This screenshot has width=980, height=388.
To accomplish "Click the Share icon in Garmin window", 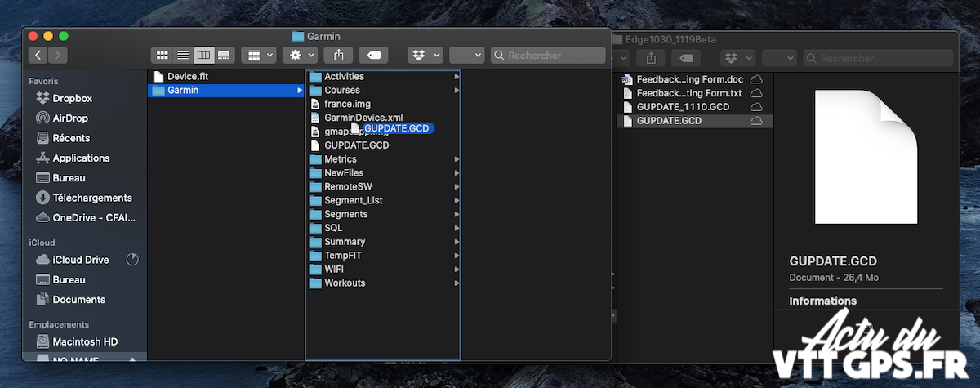I will click(338, 56).
